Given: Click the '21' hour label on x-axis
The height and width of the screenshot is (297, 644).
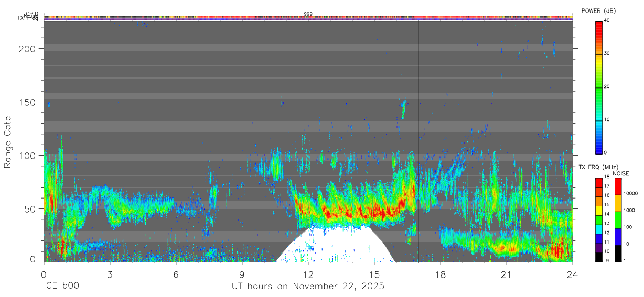Looking at the screenshot, I should (507, 274).
